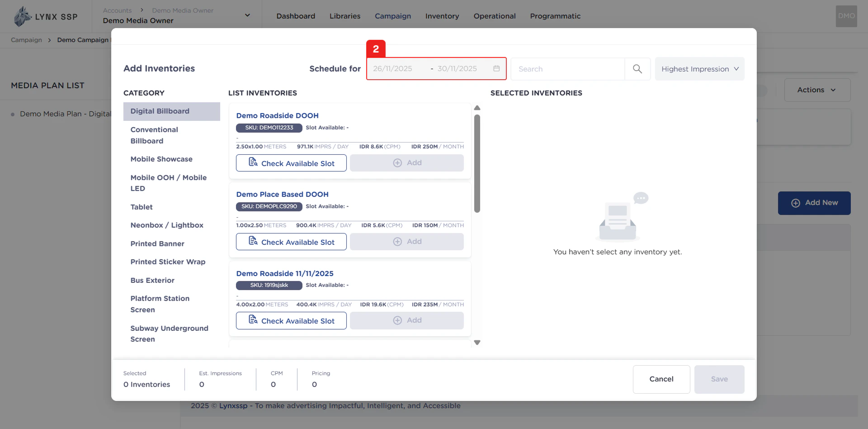Image resolution: width=868 pixels, height=429 pixels.
Task: Click the list scrollbar up arrow
Action: click(477, 108)
